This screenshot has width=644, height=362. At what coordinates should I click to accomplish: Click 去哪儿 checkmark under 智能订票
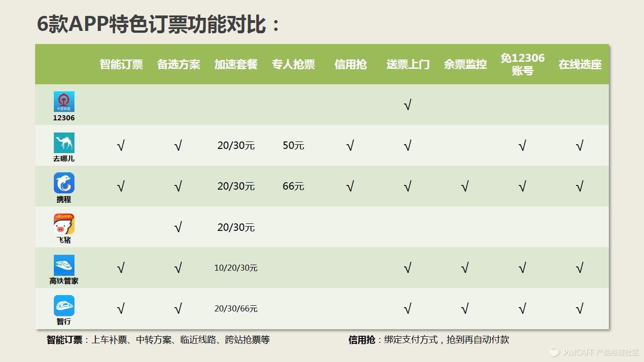point(121,146)
